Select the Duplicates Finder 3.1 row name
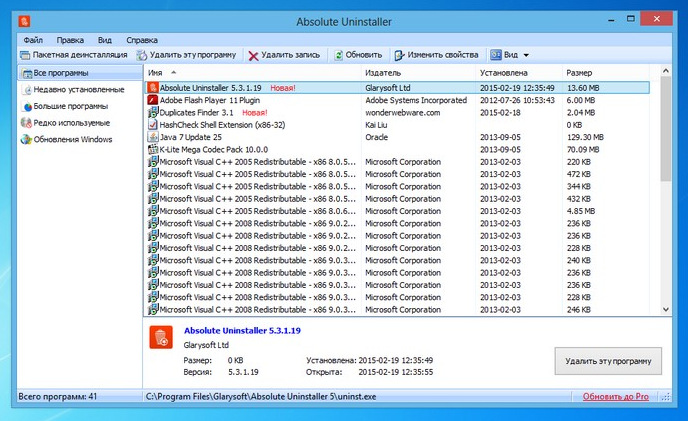The image size is (688, 421). coord(196,112)
